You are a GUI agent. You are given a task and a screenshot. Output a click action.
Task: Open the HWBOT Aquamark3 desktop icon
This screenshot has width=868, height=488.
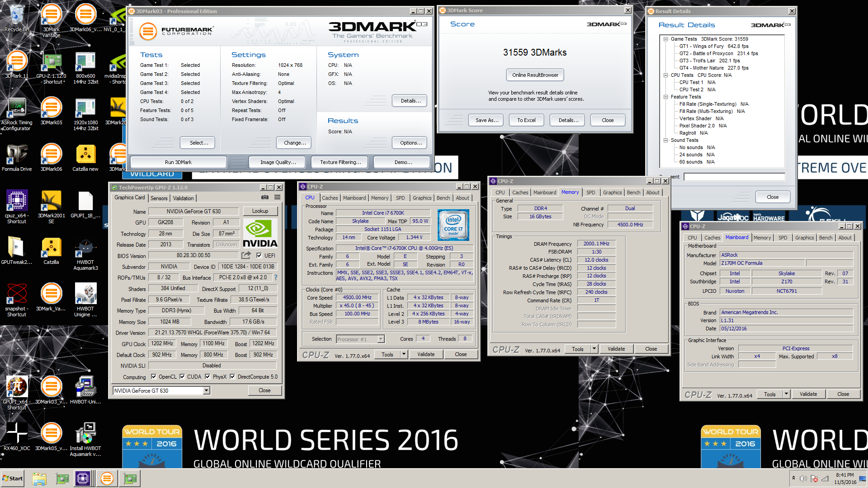point(85,253)
